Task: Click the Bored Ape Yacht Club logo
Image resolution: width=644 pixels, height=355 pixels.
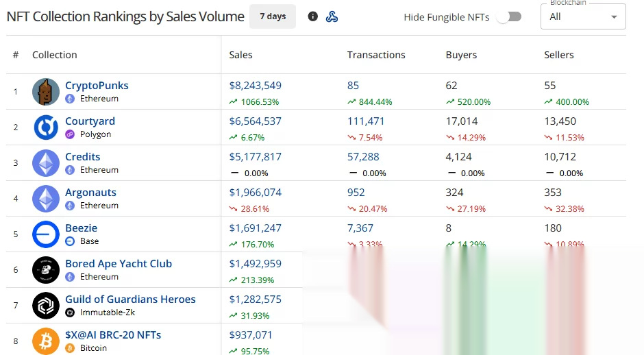Action: point(46,270)
